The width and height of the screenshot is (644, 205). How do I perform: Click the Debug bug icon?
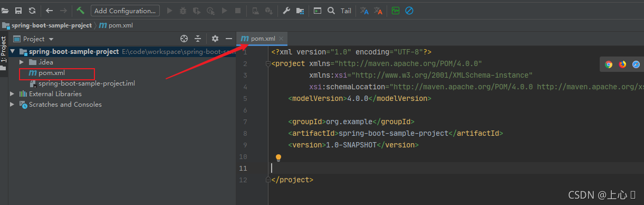tap(183, 11)
